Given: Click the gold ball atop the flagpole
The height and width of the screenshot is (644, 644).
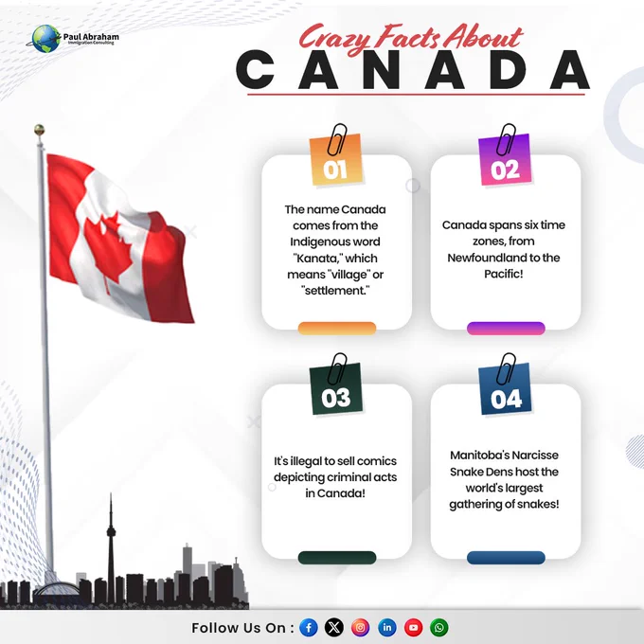Looking at the screenshot, I should 39,130.
